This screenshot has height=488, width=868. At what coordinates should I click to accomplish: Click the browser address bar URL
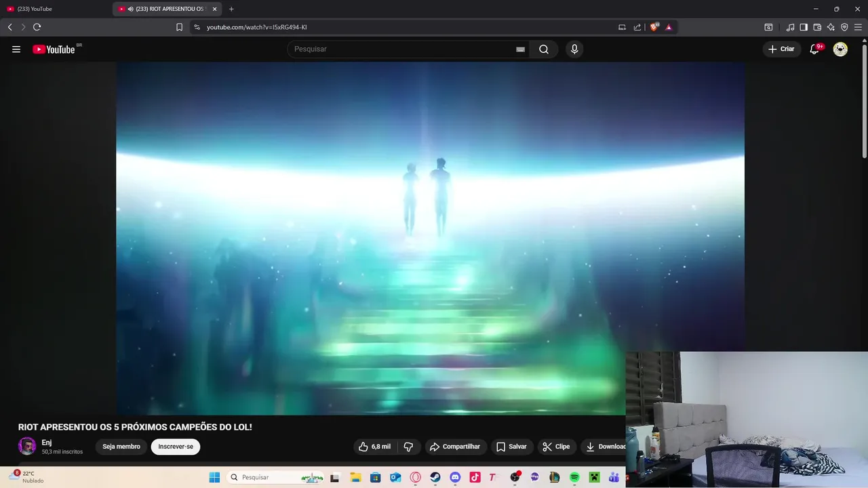[257, 27]
